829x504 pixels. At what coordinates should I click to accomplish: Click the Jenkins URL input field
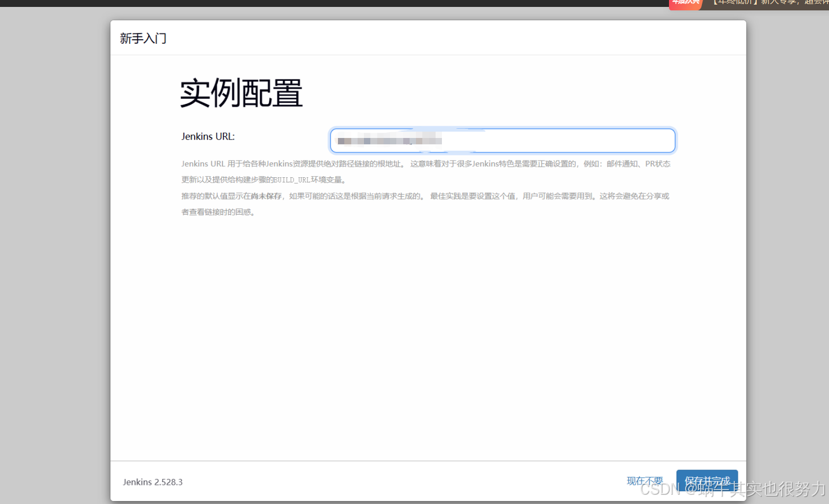coord(503,141)
